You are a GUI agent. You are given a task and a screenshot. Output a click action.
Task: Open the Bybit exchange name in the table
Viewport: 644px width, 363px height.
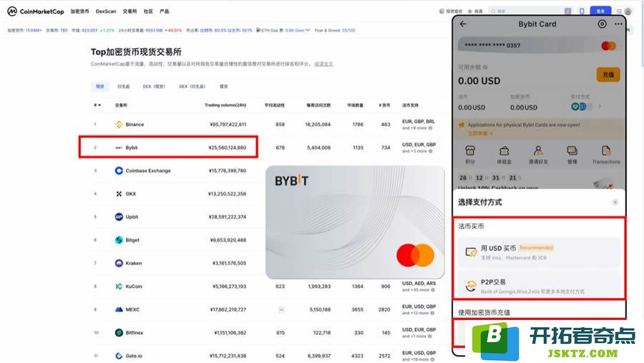[132, 147]
